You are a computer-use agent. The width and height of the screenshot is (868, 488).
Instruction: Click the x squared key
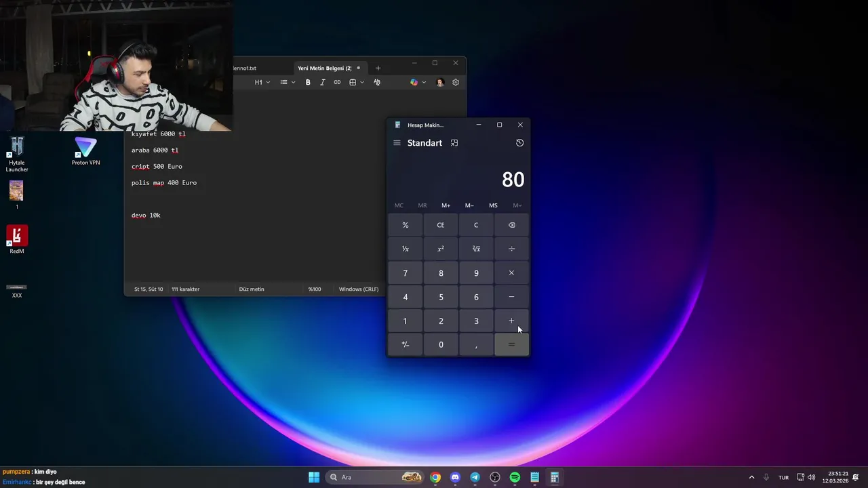[441, 249]
